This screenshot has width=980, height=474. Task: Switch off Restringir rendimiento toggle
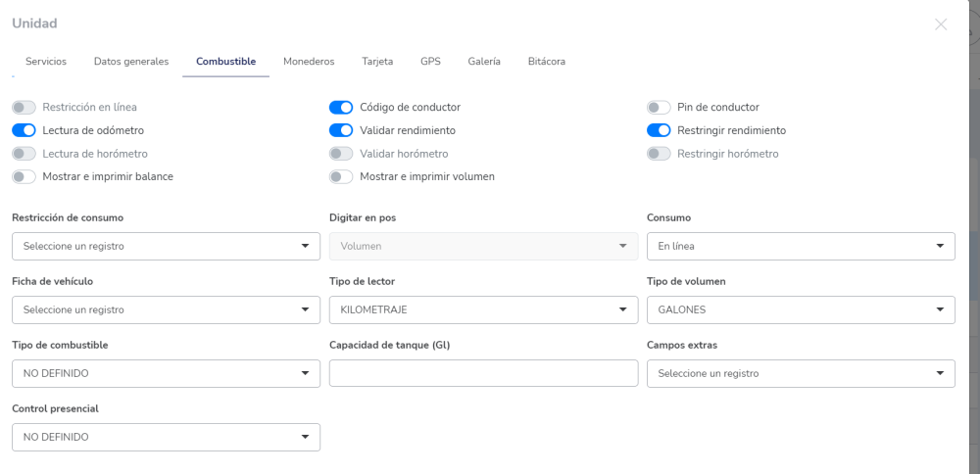[659, 130]
